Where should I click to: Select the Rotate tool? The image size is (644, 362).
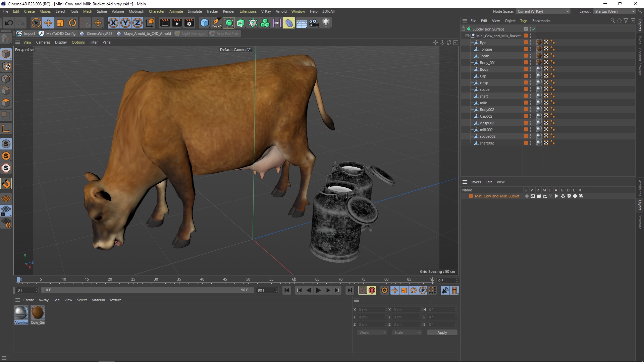click(72, 23)
